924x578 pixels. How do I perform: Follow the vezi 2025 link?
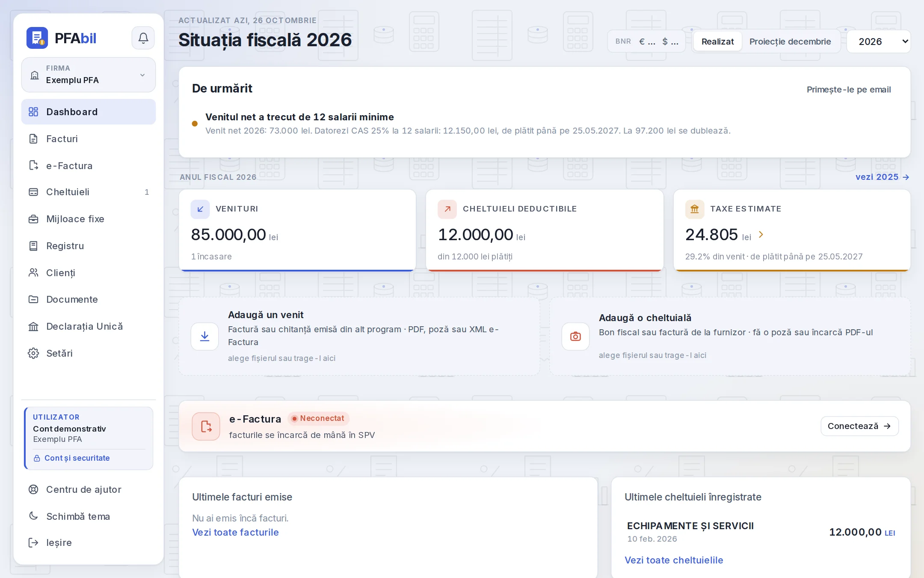tap(882, 177)
